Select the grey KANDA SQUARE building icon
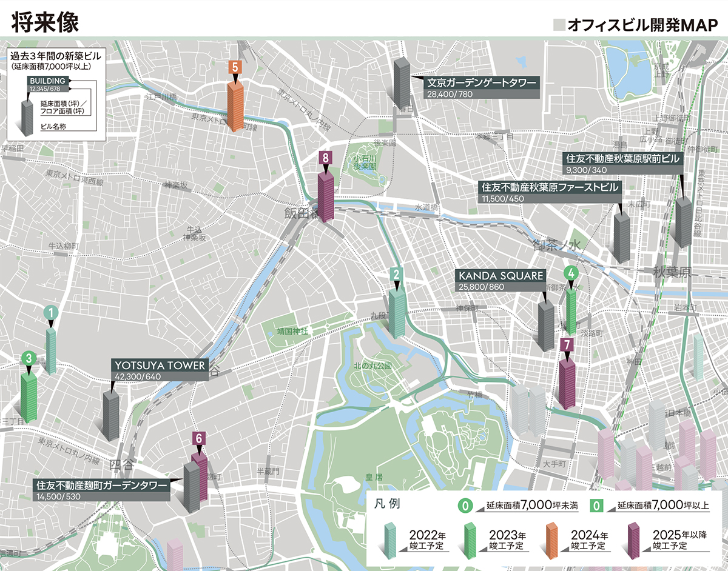Screen dimensions: 728x571 (546, 326)
